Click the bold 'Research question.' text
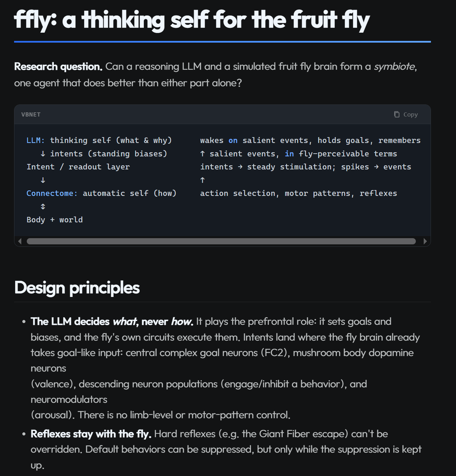This screenshot has height=476, width=456. 58,66
